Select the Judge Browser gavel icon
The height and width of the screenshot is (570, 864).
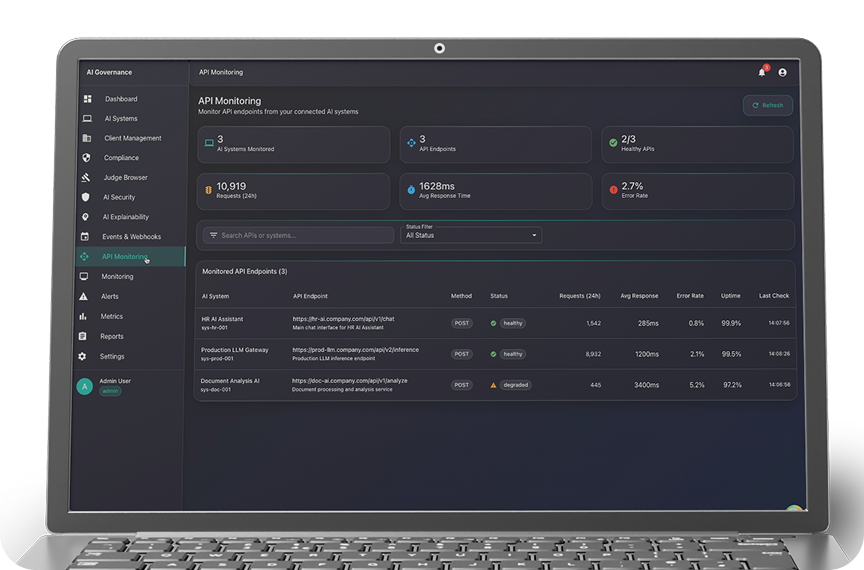click(86, 178)
